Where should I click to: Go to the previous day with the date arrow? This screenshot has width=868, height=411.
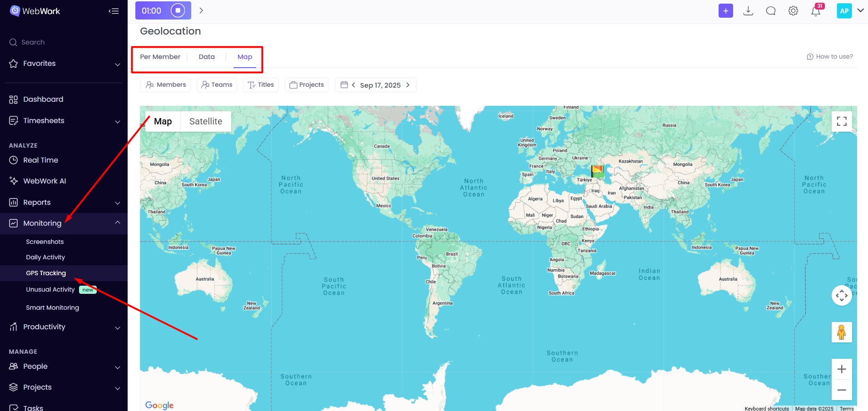coord(353,85)
